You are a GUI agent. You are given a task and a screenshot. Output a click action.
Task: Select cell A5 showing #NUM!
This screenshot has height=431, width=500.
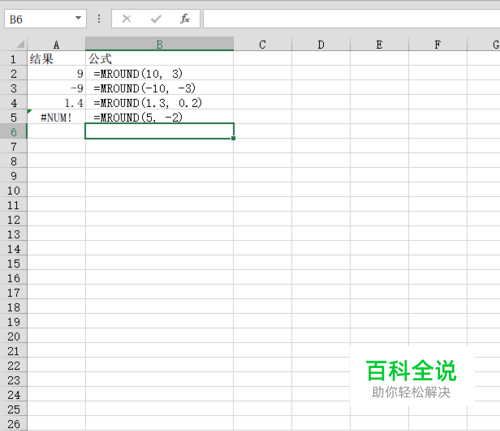point(56,117)
